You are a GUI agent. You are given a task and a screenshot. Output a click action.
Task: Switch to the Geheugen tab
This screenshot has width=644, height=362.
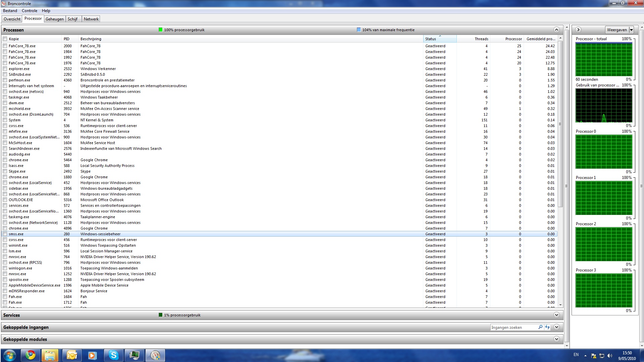(55, 19)
